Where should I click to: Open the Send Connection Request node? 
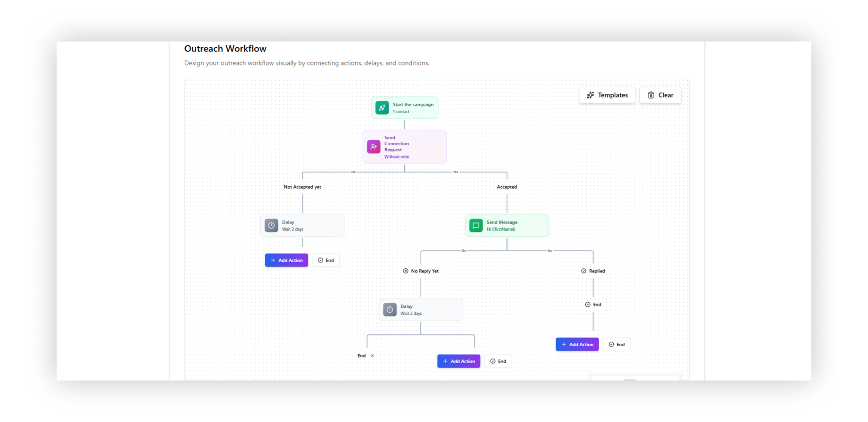click(404, 147)
